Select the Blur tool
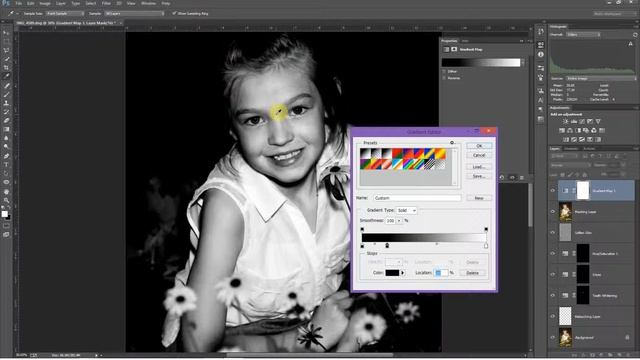 [6, 138]
